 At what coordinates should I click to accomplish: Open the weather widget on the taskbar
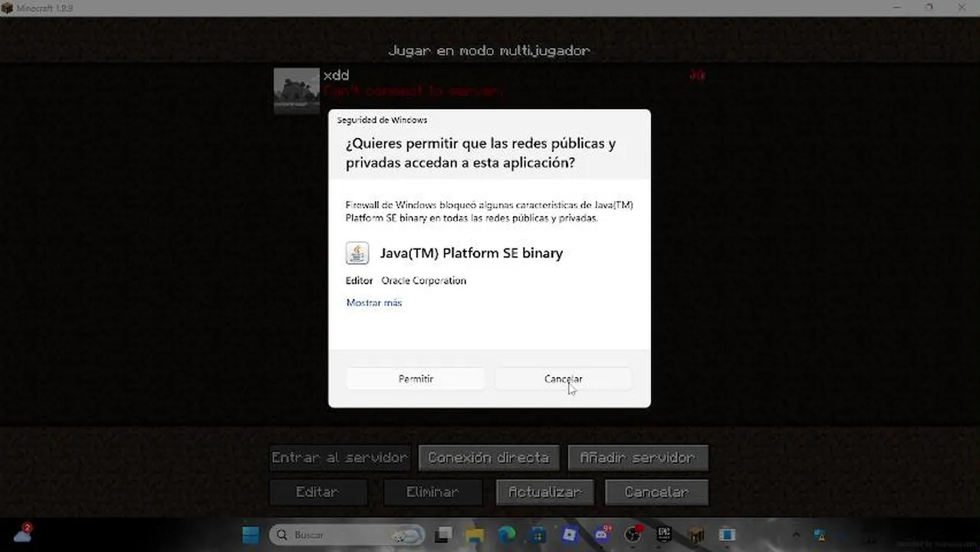(x=22, y=533)
